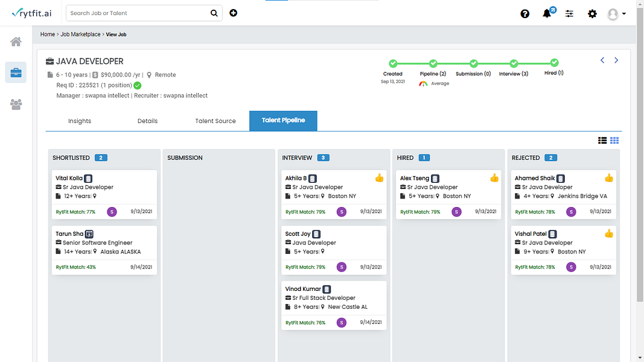Open Tarun Sha candidate name

(69, 233)
